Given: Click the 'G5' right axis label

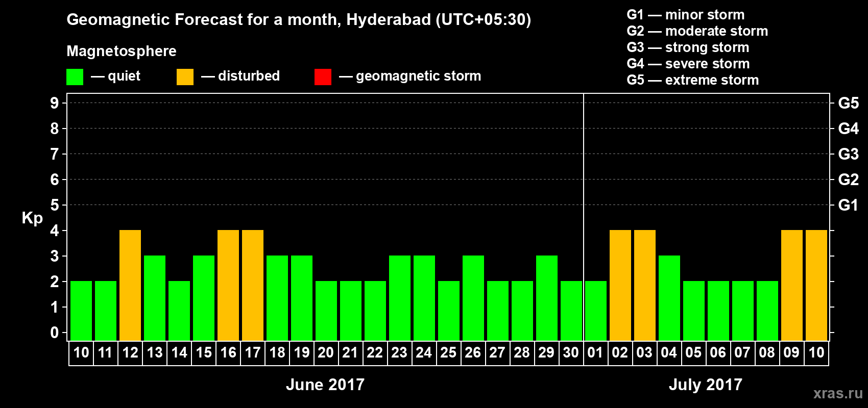Looking at the screenshot, I should coord(848,103).
